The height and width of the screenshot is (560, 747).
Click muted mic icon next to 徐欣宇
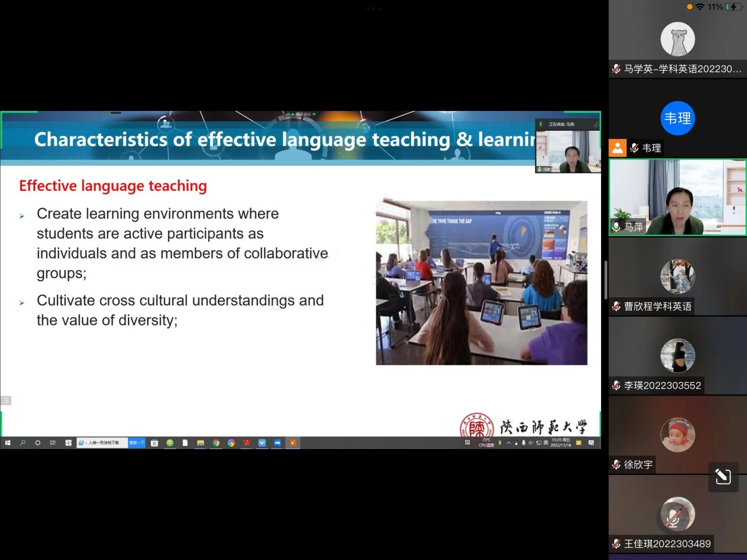click(x=616, y=465)
